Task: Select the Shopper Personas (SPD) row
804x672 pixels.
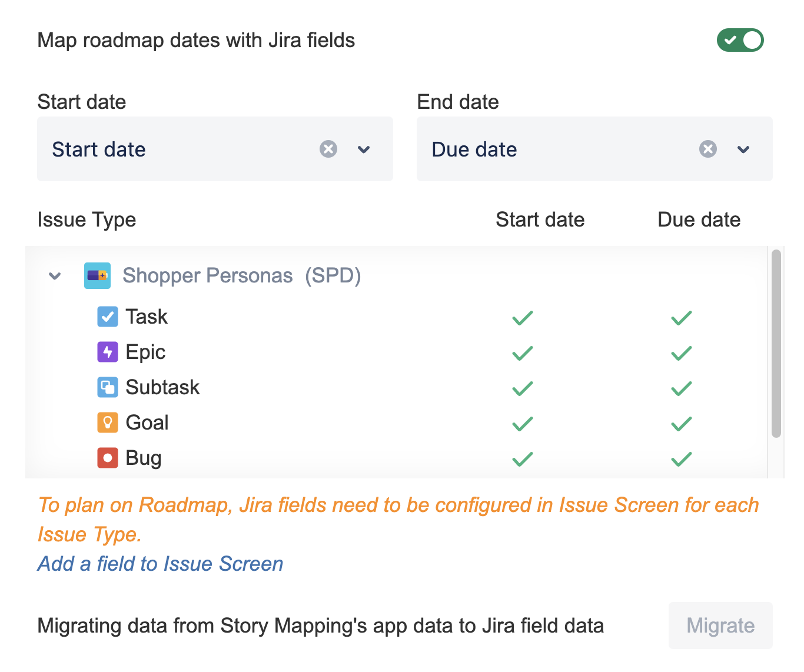Action: [241, 275]
